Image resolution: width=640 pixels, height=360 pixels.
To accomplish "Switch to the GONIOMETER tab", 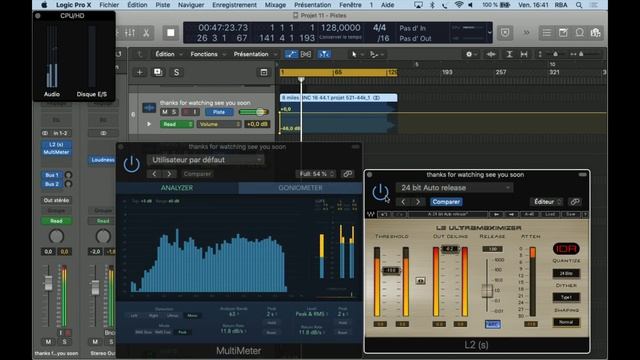I will tap(300, 188).
